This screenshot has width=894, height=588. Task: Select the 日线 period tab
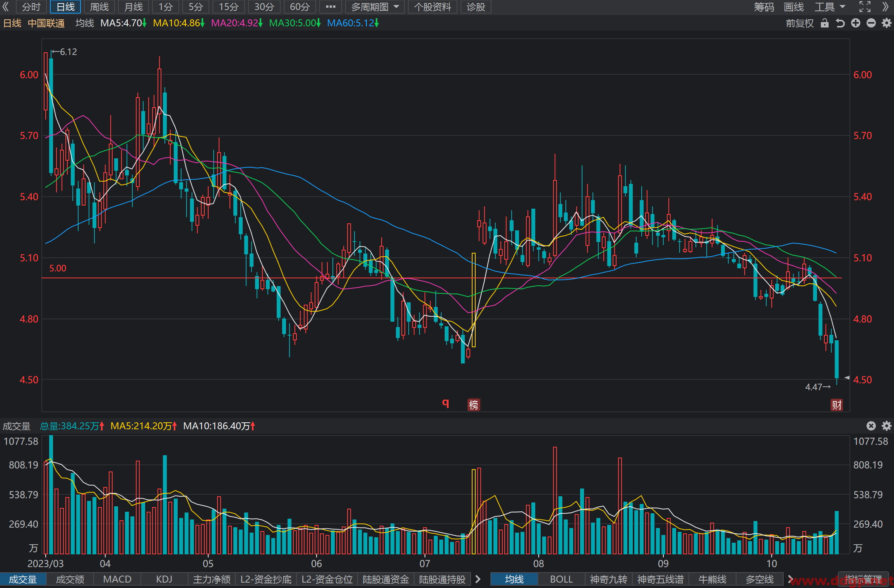pos(65,7)
